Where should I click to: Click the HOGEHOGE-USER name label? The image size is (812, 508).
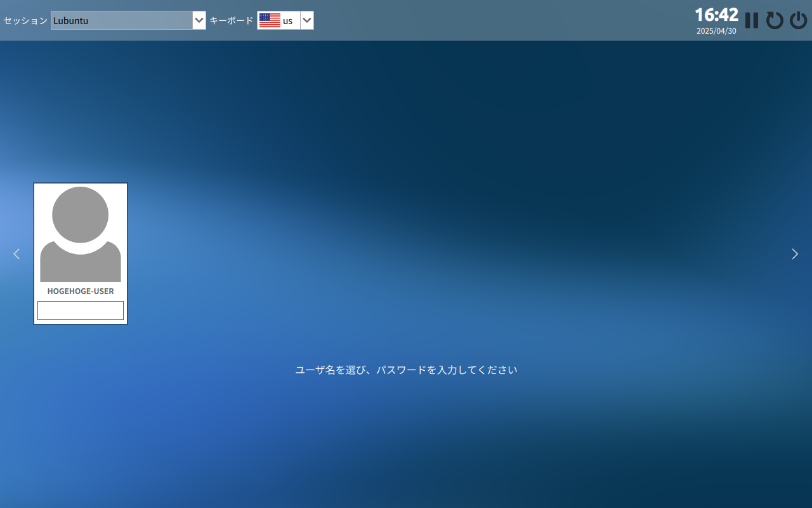81,291
